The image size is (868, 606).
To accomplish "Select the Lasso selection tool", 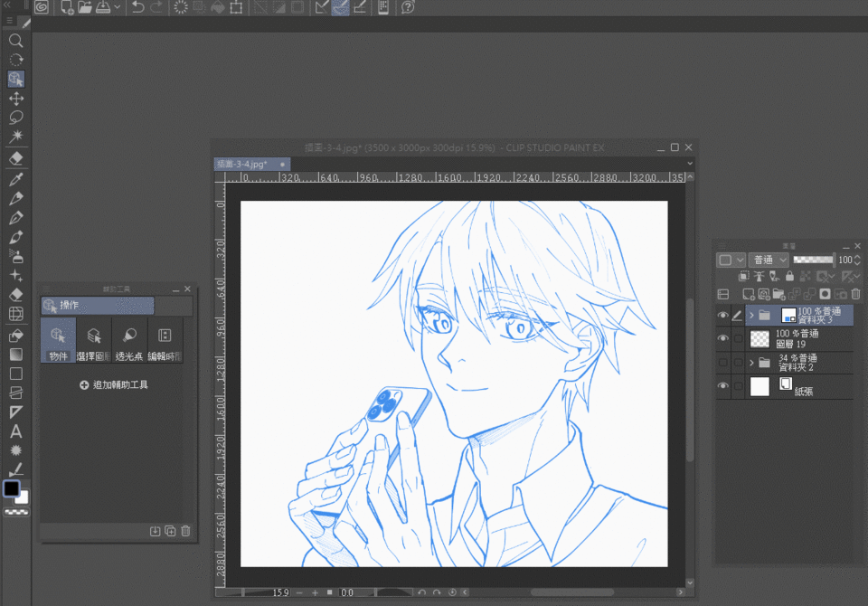I will click(x=16, y=118).
